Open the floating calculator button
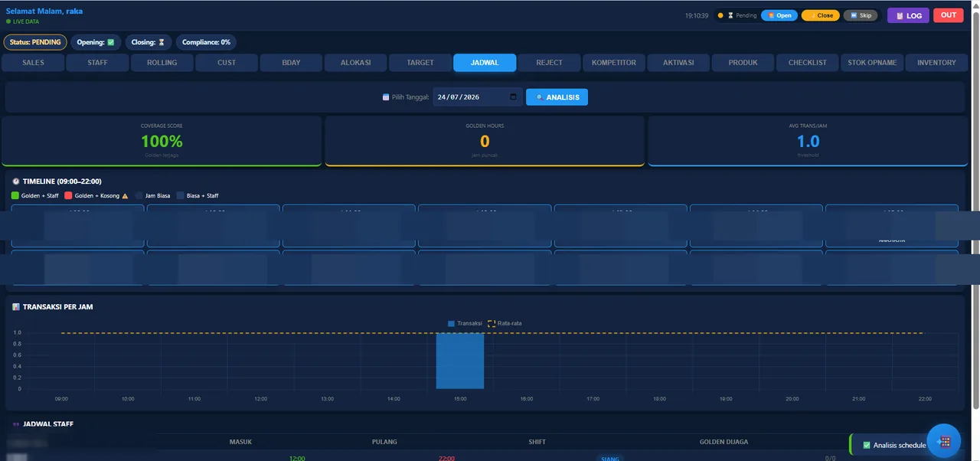Screen dimensions: 980x461 tap(943, 442)
